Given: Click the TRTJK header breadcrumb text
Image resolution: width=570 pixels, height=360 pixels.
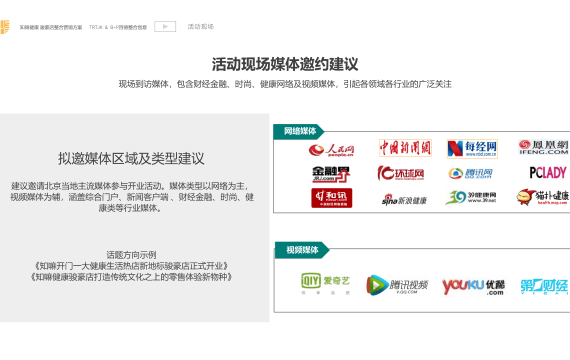Looking at the screenshot, I should 118,27.
